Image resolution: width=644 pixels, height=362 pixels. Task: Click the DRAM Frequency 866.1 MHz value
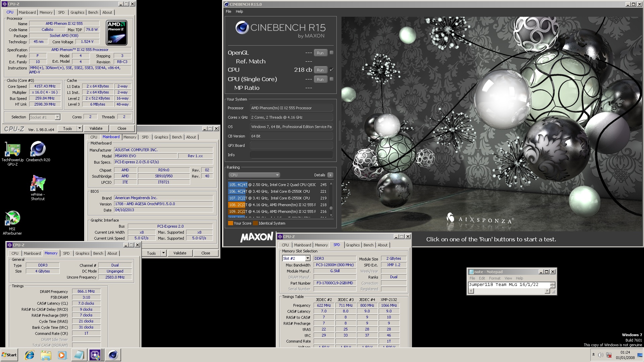86,292
